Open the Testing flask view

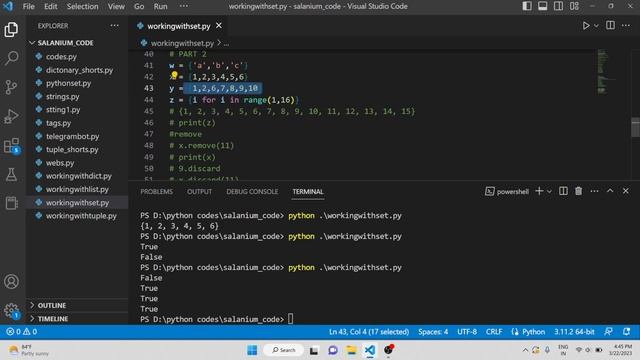pos(11,175)
